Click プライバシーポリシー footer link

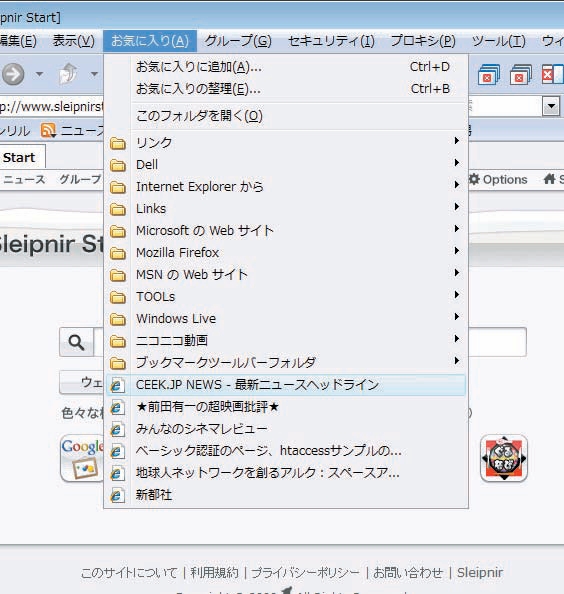[x=305, y=572]
